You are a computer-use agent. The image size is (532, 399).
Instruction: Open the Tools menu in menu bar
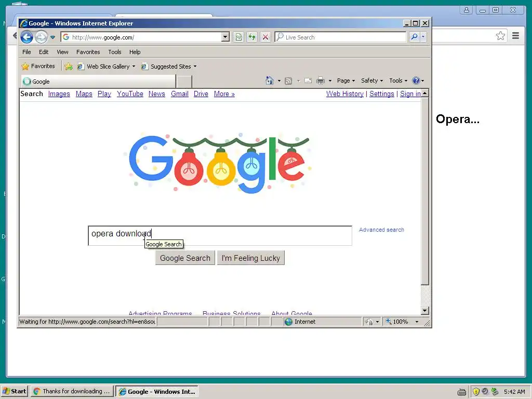[115, 52]
